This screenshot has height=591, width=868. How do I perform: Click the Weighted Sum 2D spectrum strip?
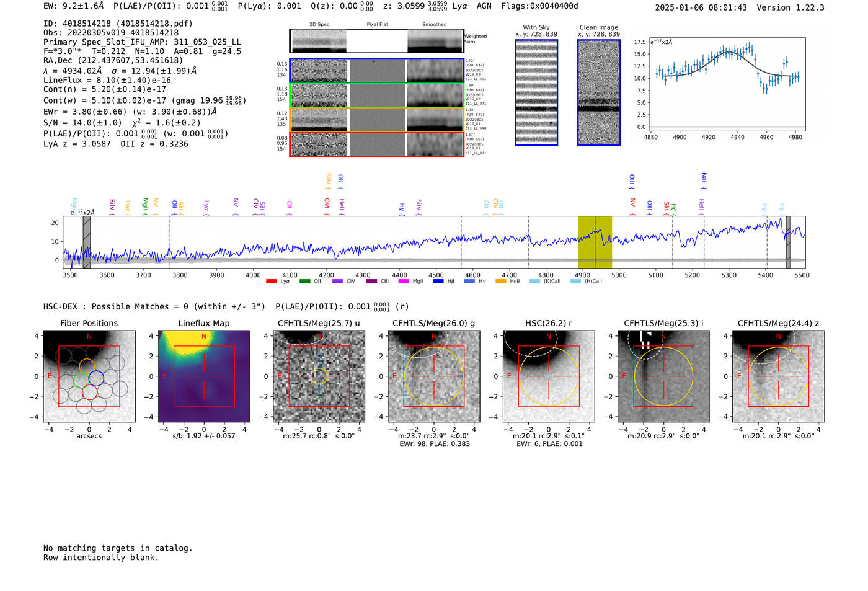click(x=376, y=41)
